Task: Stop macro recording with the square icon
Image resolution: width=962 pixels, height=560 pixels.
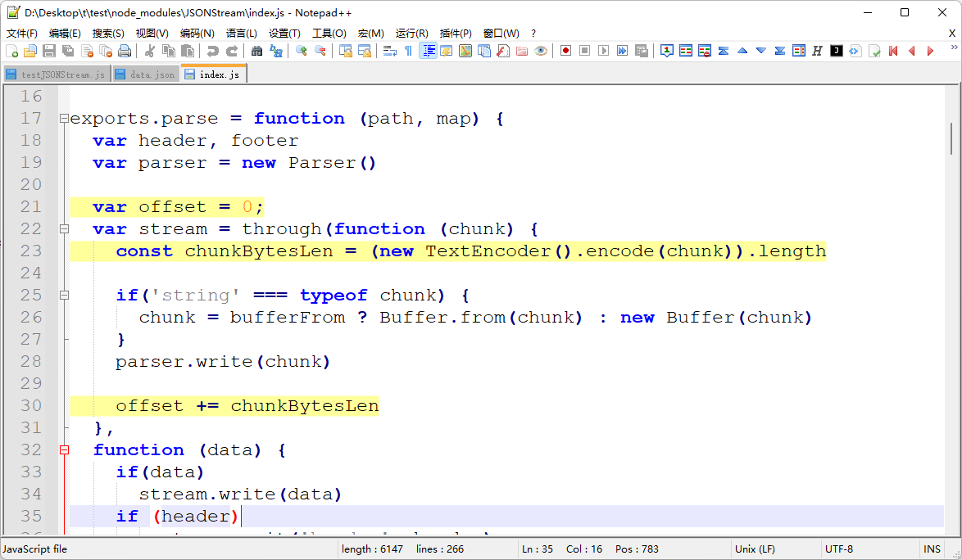Action: [585, 51]
